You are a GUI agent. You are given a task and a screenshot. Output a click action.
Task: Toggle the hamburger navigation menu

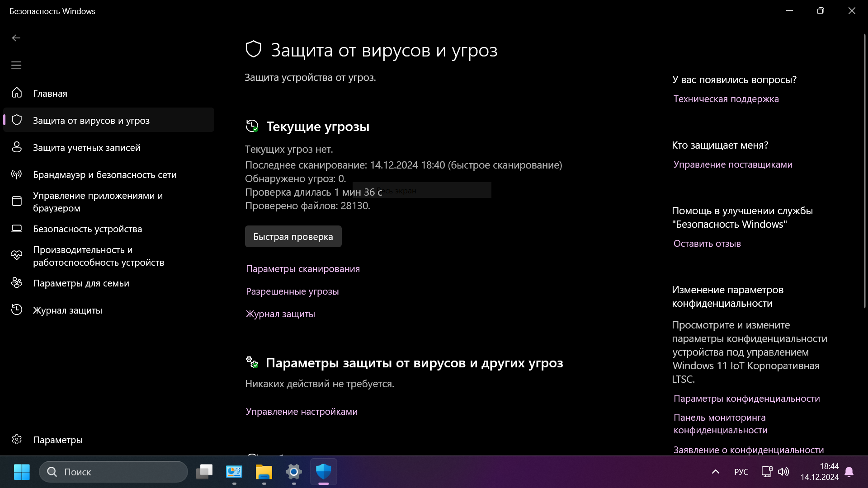click(16, 65)
